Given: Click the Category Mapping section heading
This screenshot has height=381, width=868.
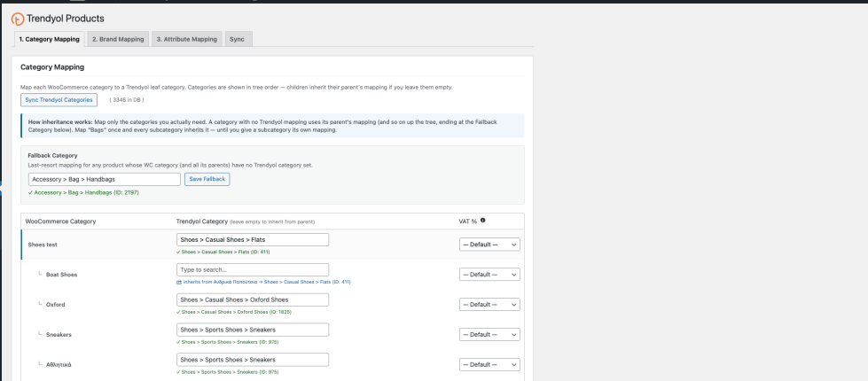Looking at the screenshot, I should coord(52,67).
